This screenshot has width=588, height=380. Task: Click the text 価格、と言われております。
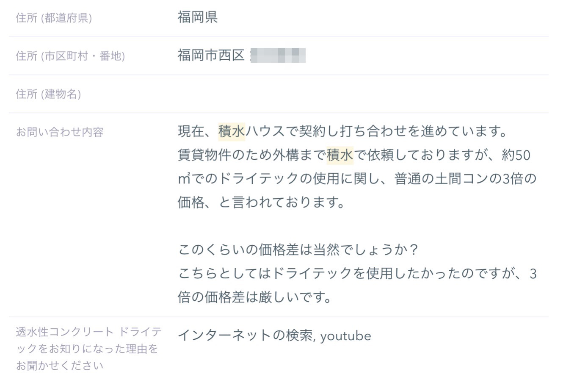(262, 202)
